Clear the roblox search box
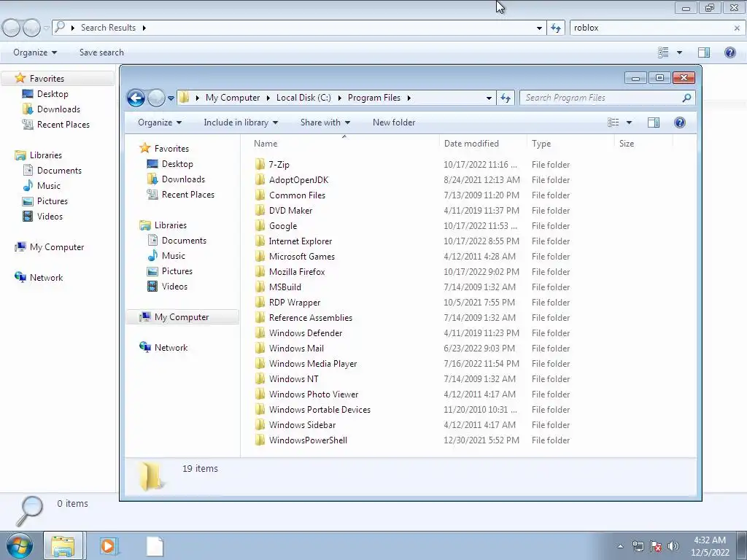Screen dimensions: 747x560 [x=737, y=28]
